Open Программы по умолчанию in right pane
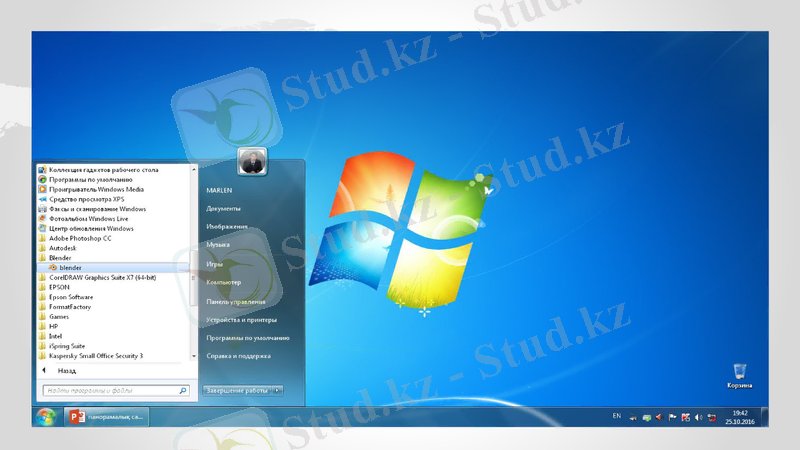Screen dimensions: 800x450 coord(248,338)
